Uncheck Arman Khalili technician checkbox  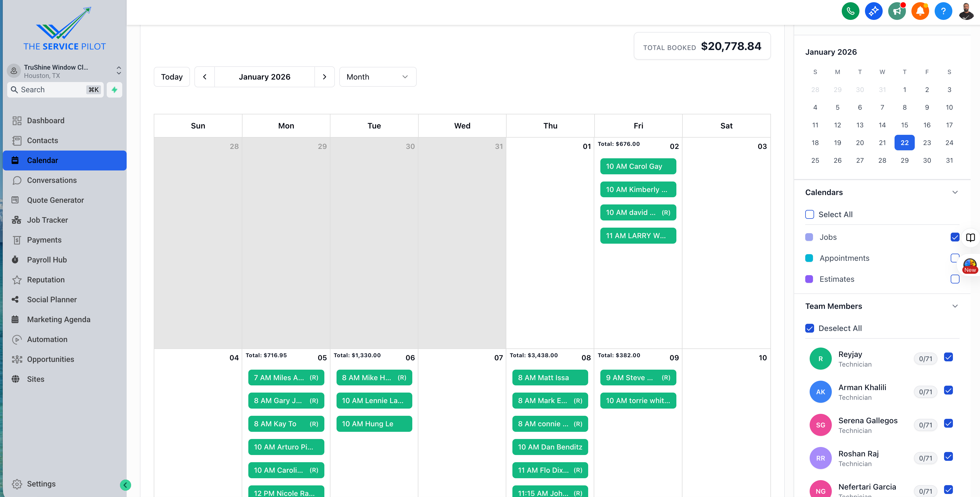(948, 391)
